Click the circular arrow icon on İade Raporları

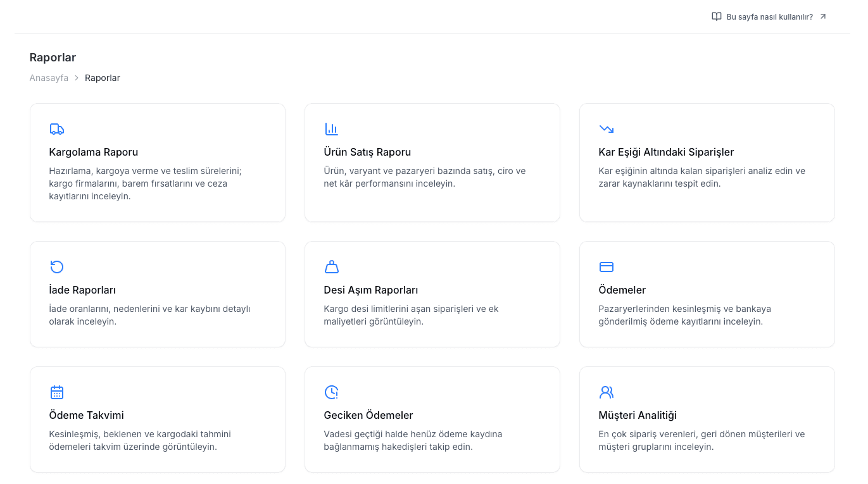[57, 267]
